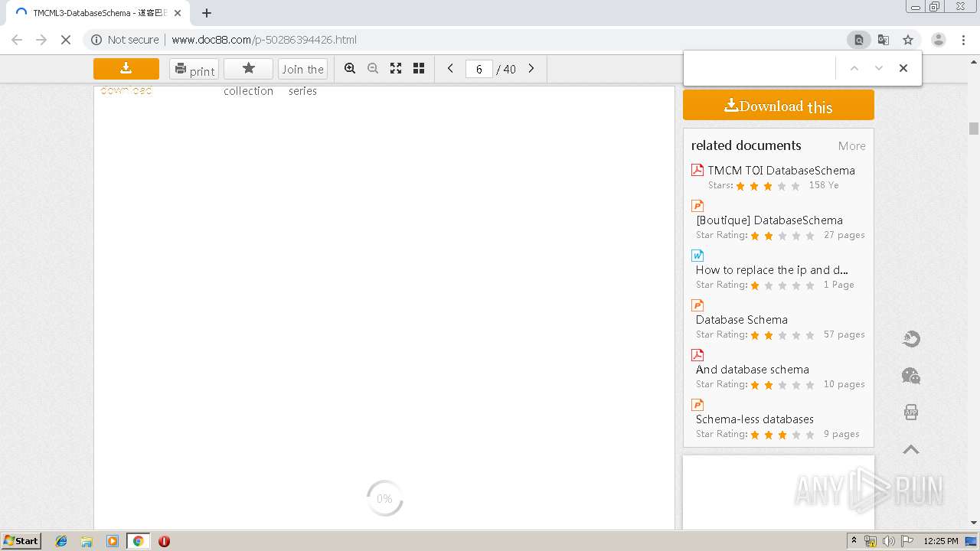The height and width of the screenshot is (551, 980).
Task: Return to top with up arrow
Action: pos(911,449)
